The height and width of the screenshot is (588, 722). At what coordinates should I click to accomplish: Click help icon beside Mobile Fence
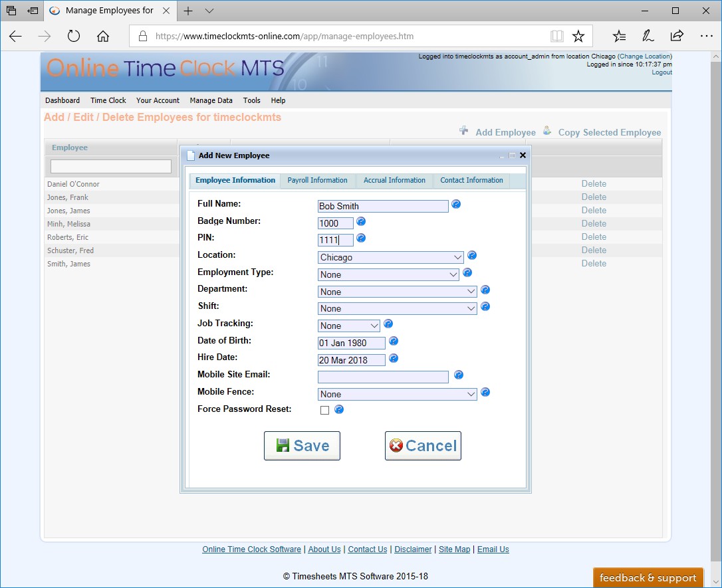(485, 392)
